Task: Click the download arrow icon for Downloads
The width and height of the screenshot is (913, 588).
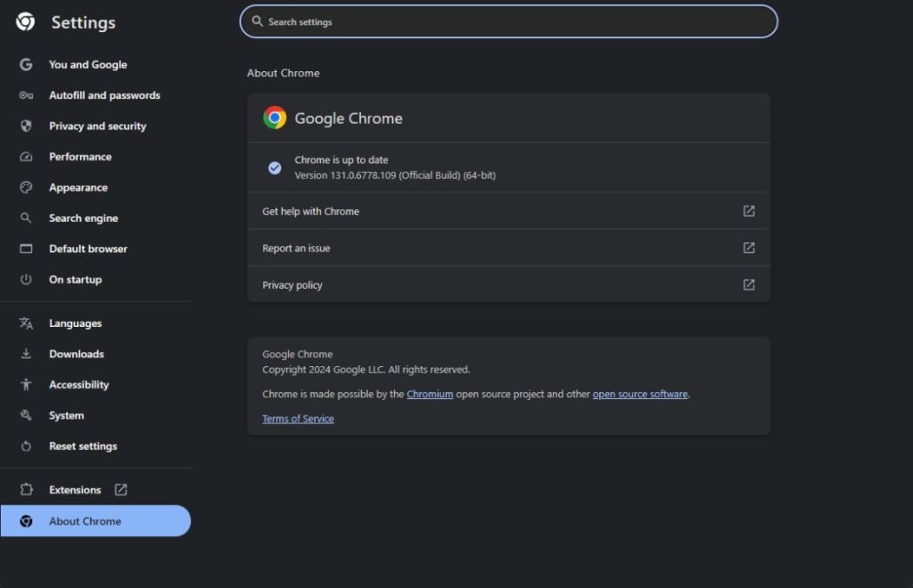Action: [26, 354]
